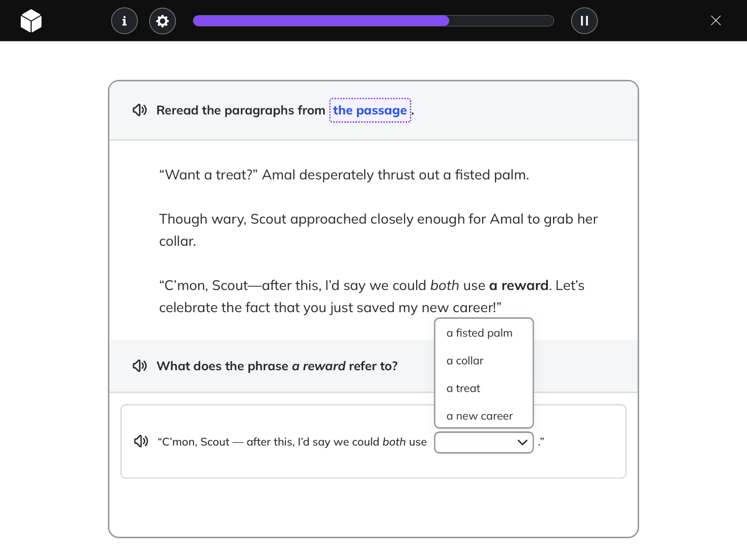Click the white cube logo icon

click(x=31, y=21)
